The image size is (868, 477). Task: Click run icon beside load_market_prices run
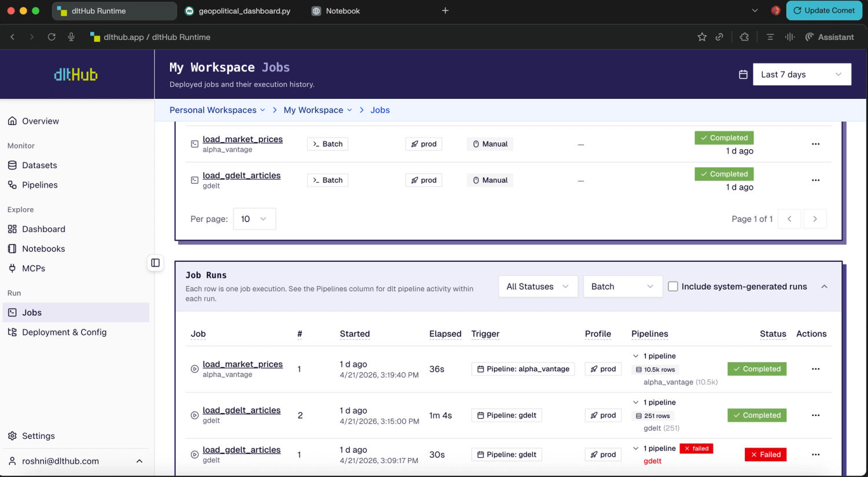[x=194, y=369]
